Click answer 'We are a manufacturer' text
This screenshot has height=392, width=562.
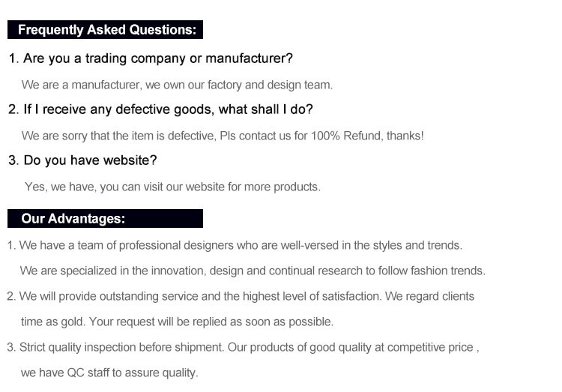point(177,85)
